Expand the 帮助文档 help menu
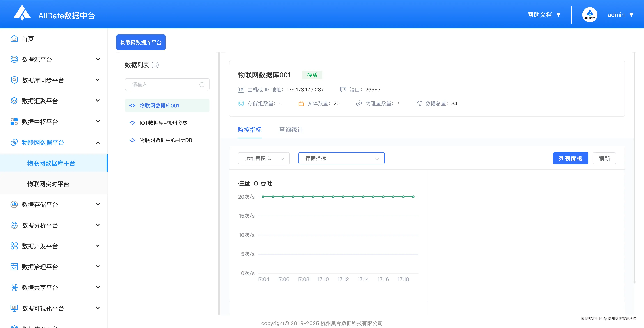The width and height of the screenshot is (644, 328). pos(544,15)
